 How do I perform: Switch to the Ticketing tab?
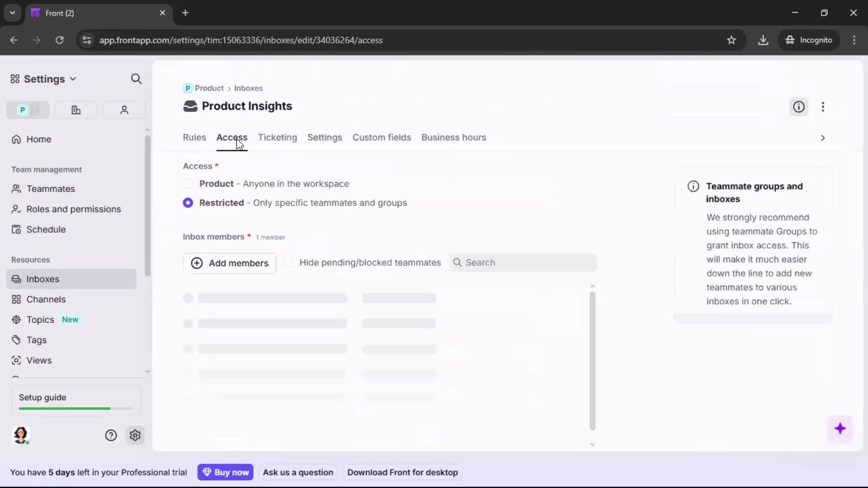pos(278,137)
